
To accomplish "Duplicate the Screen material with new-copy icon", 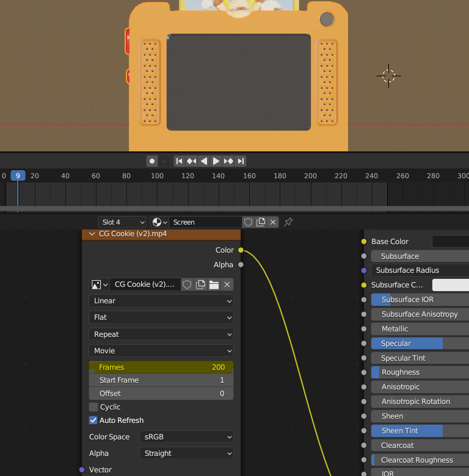I will (x=261, y=222).
